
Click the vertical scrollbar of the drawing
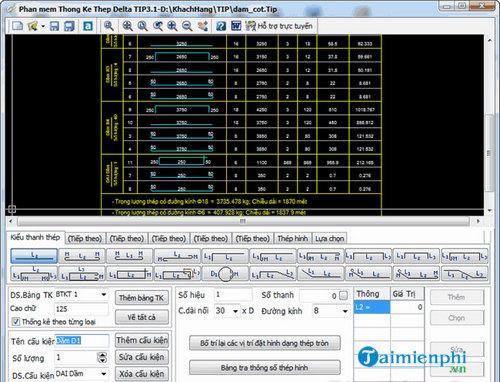[x=489, y=153]
